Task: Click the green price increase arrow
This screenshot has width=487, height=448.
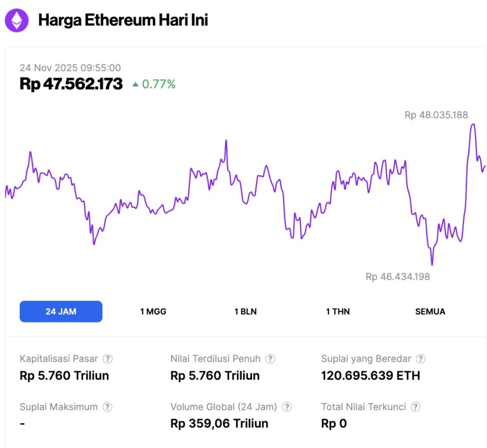Action: [135, 85]
